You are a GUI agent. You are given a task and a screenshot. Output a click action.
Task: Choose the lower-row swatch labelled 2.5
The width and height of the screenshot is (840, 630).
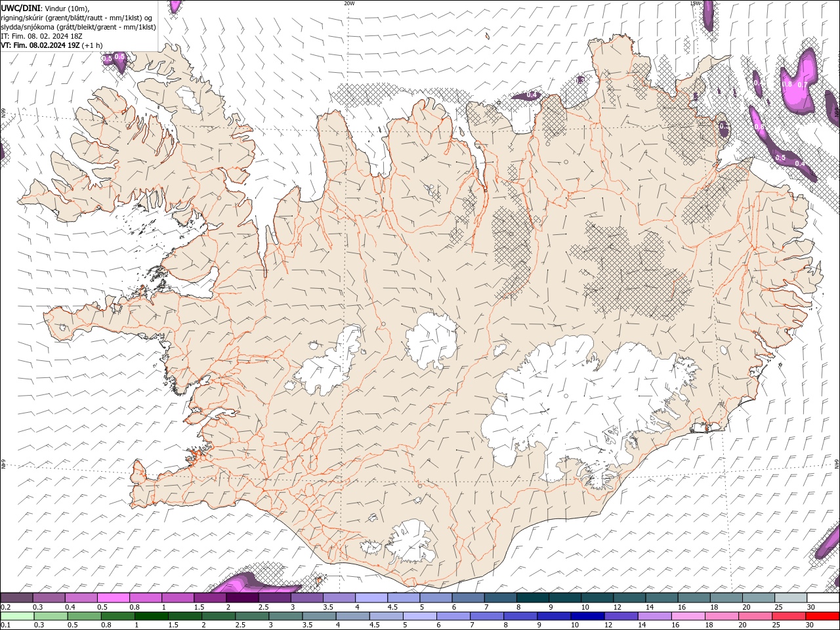252,616
